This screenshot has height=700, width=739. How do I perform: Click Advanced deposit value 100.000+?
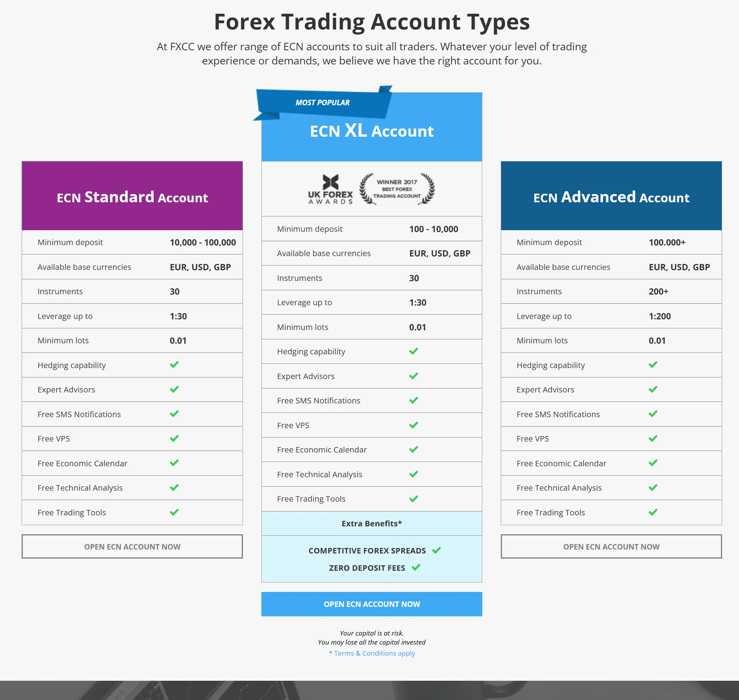click(x=667, y=242)
